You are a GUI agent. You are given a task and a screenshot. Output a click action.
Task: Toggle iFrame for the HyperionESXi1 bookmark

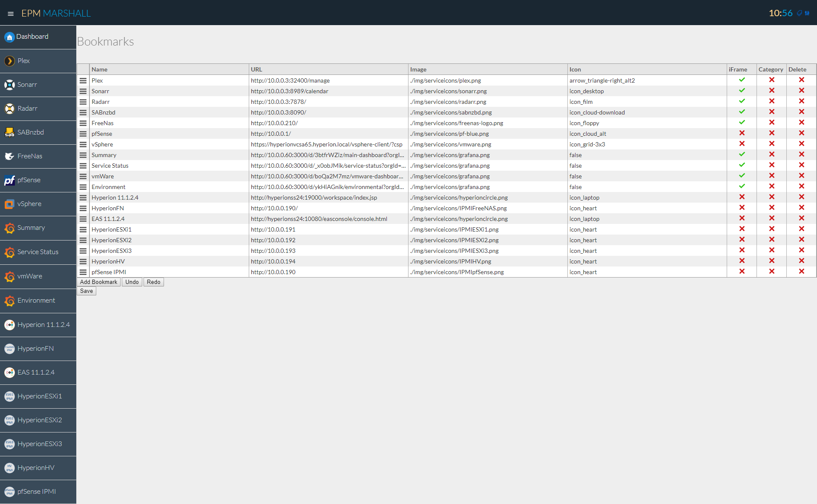[742, 229]
